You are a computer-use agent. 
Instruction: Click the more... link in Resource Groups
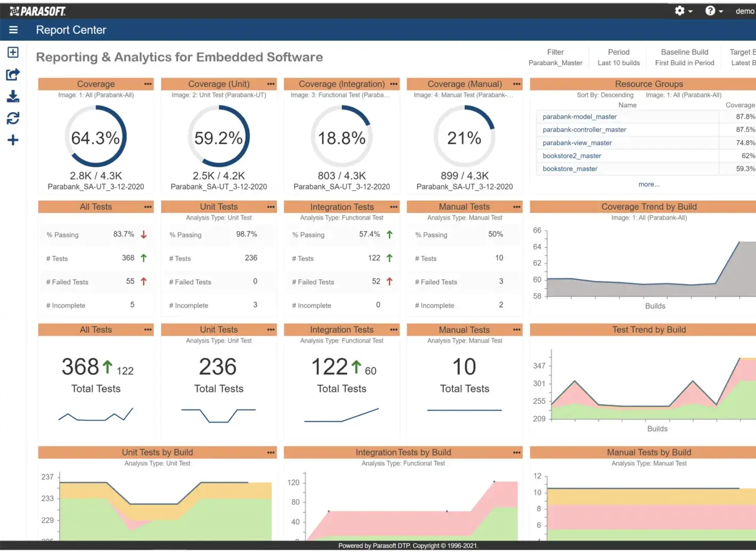[649, 184]
